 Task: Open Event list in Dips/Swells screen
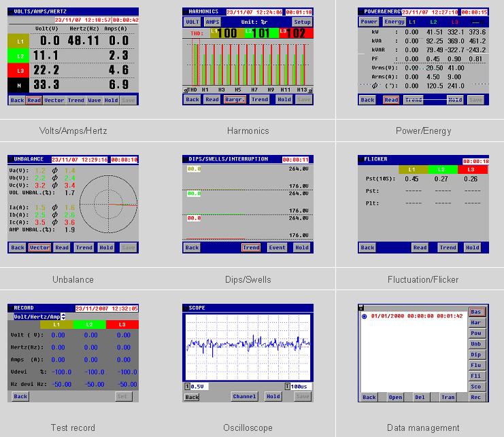[x=277, y=247]
